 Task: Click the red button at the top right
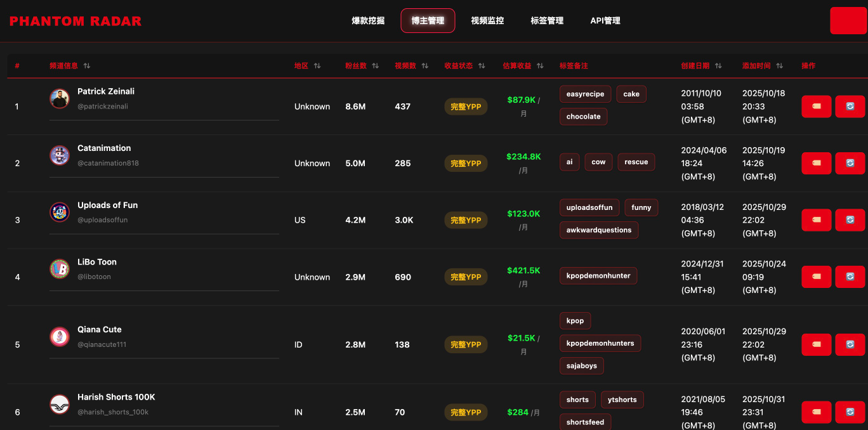point(848,20)
